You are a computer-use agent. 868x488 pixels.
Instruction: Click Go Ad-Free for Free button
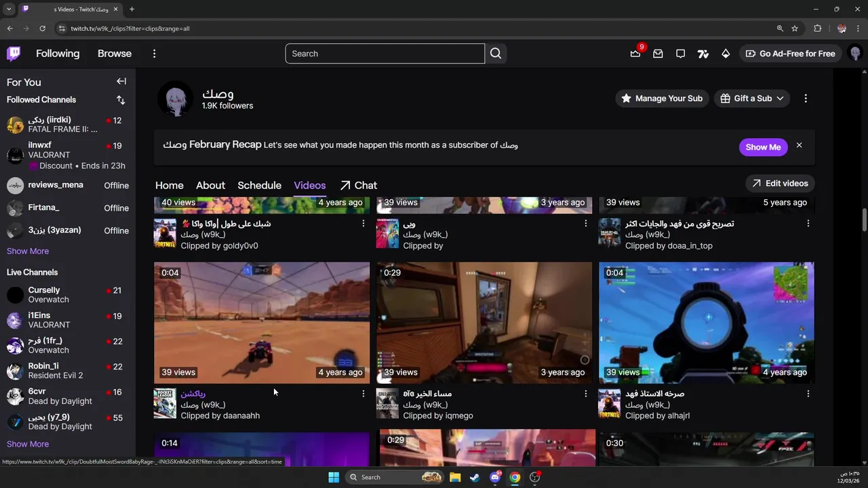[x=790, y=54]
